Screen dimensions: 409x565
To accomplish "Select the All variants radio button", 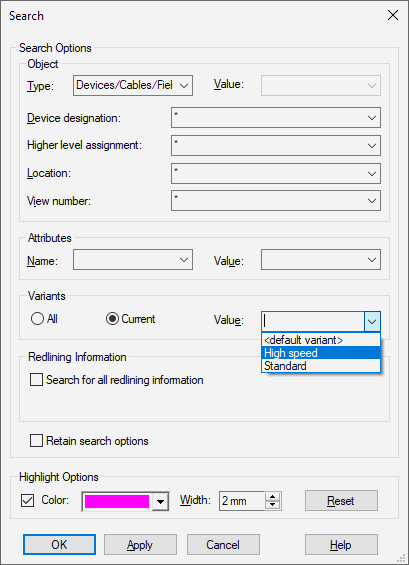I will [37, 319].
